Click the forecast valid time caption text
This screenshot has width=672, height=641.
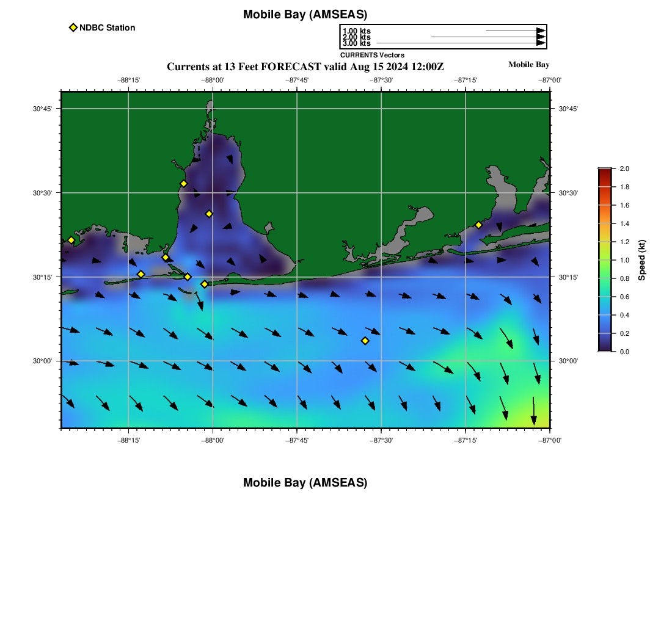(x=305, y=67)
